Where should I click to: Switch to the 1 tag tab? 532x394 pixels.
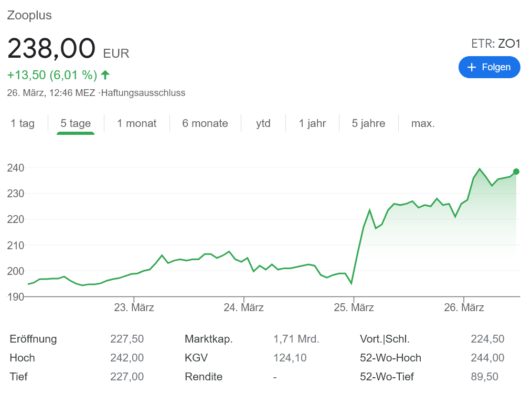coord(23,123)
